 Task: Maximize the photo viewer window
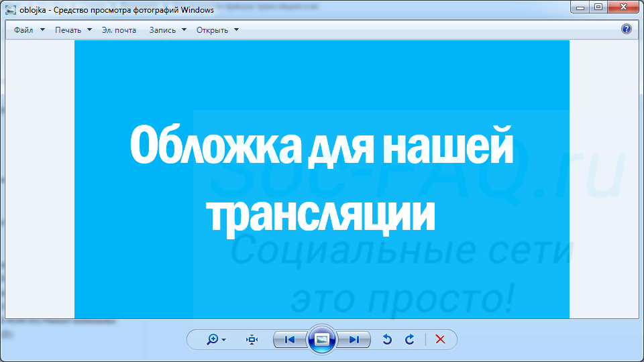click(598, 7)
